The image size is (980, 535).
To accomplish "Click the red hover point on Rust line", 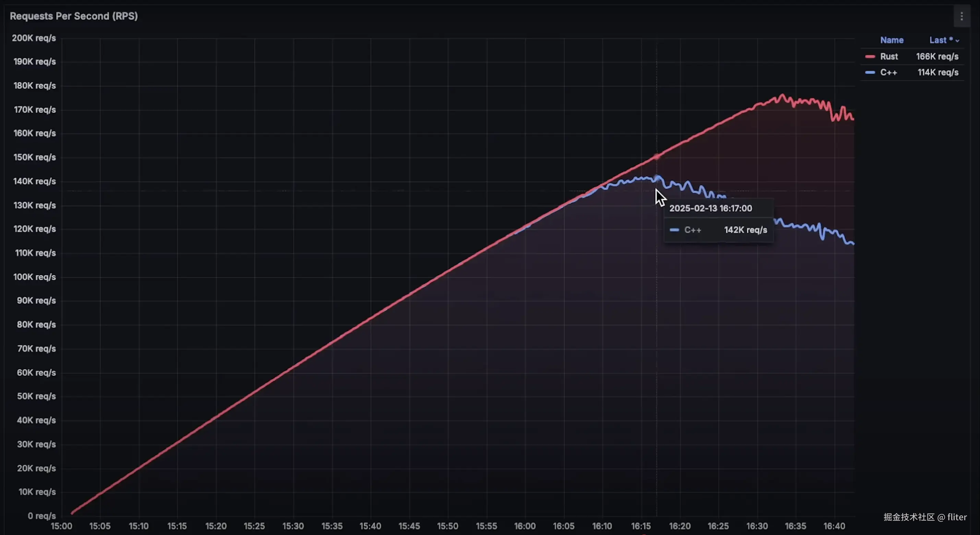I will [657, 156].
